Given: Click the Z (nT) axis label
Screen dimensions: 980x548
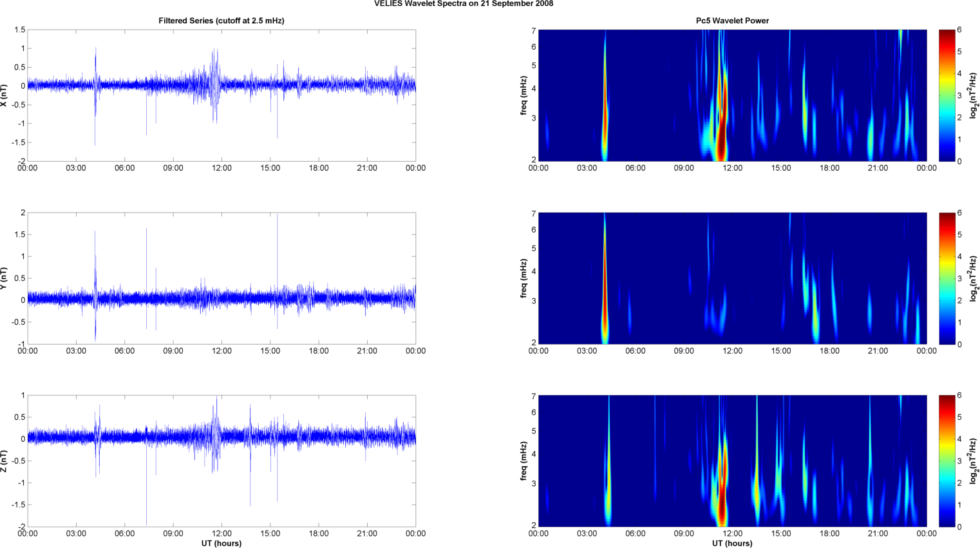Looking at the screenshot, I should tap(5, 461).
